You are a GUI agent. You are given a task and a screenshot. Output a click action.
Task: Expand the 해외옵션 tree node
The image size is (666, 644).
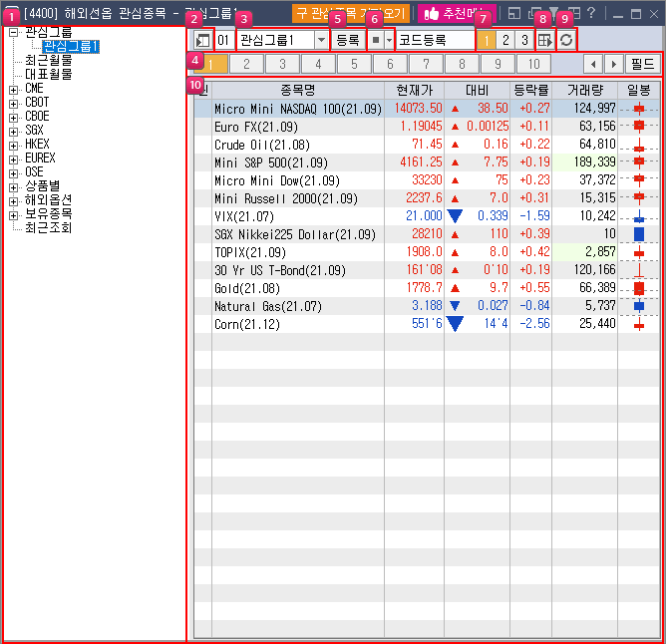click(x=13, y=201)
